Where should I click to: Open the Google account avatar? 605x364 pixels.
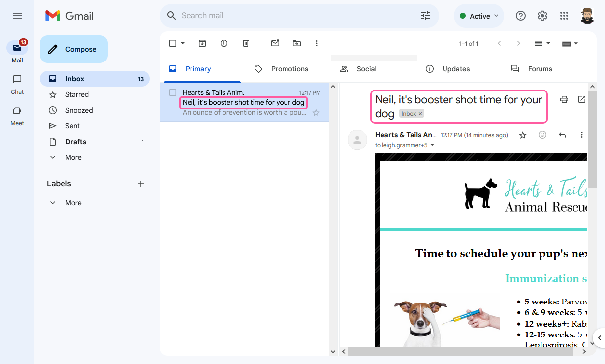click(587, 16)
